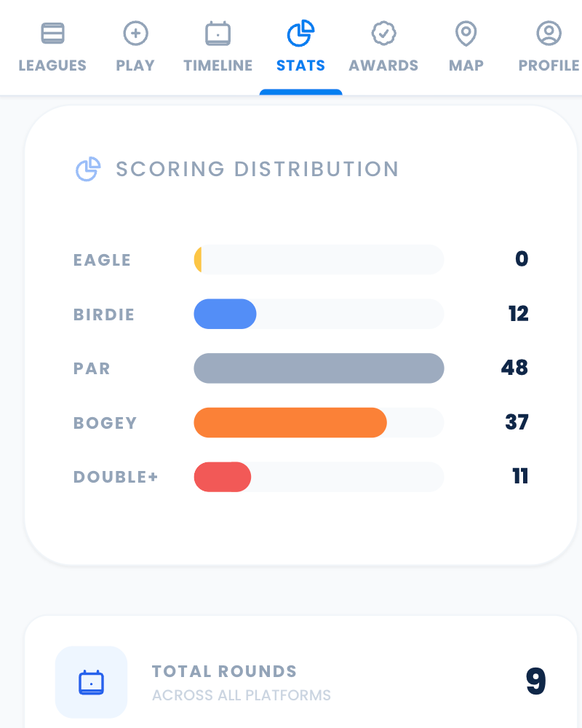This screenshot has height=728, width=582.
Task: Switch to the Awards tab
Action: click(383, 66)
